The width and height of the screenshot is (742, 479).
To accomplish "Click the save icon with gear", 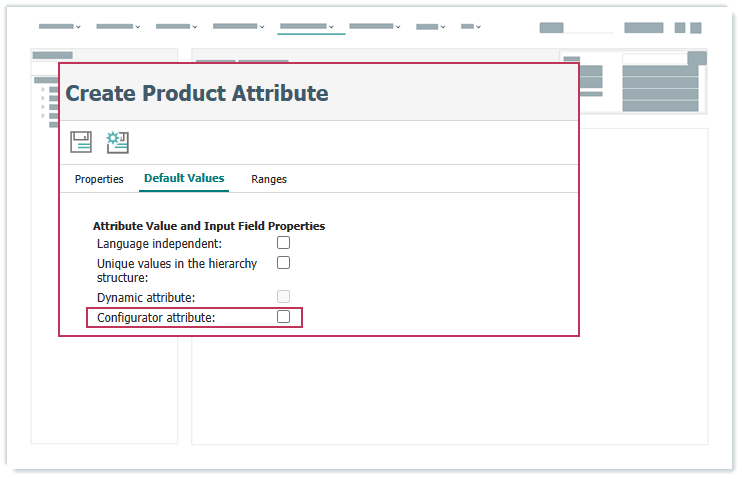I will tap(118, 142).
